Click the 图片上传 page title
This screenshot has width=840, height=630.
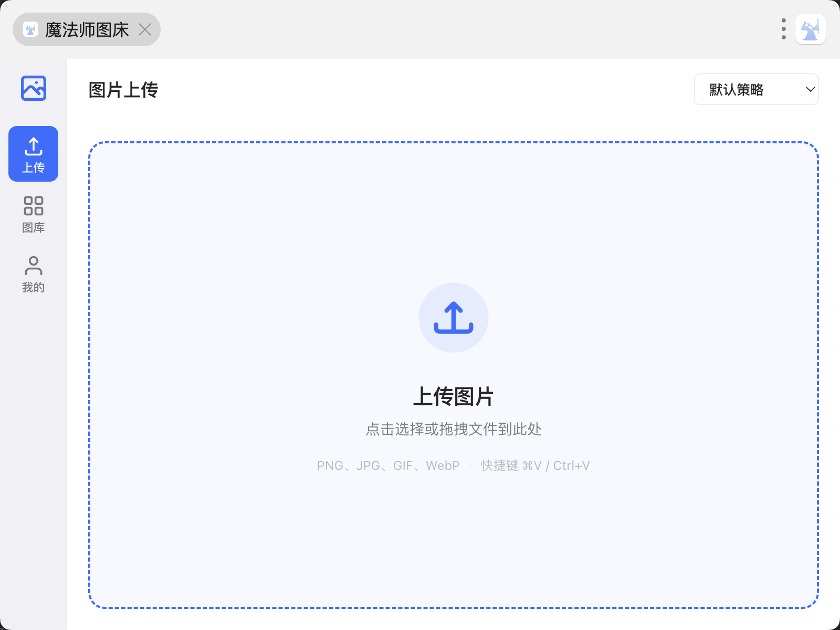click(123, 90)
